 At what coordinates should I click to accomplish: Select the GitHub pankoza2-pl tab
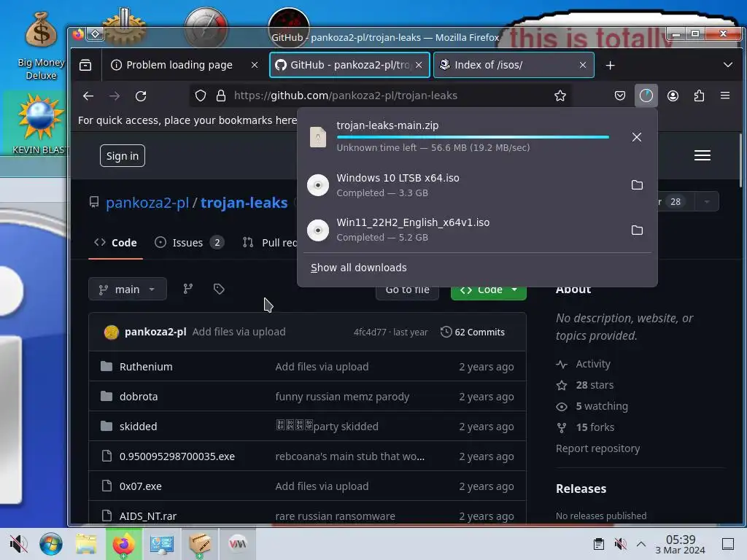[x=349, y=65]
